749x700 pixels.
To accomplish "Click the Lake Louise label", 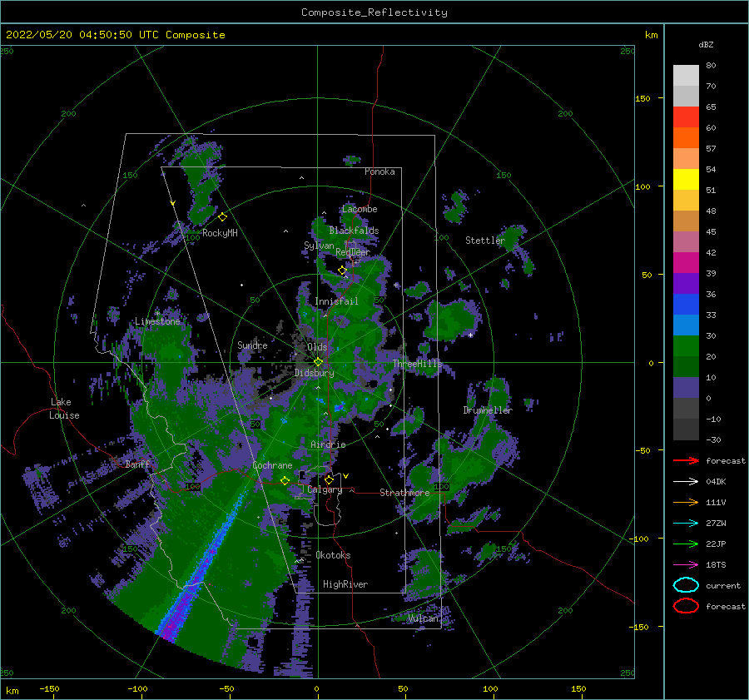I will point(64,409).
